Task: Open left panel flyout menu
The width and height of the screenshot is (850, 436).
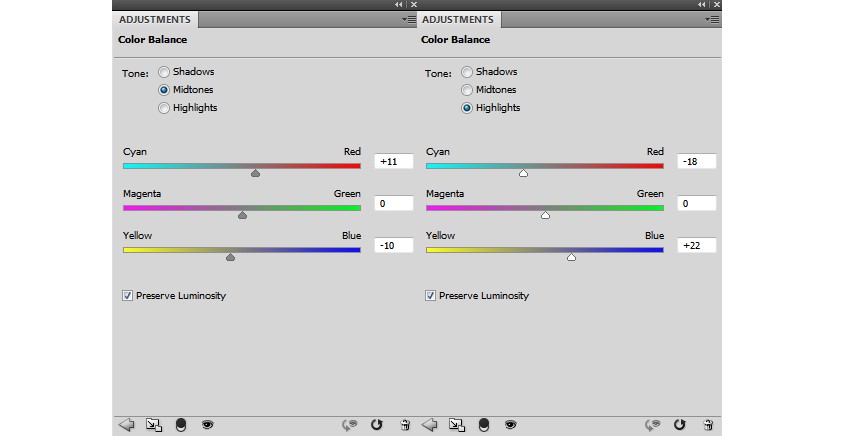Action: point(409,20)
